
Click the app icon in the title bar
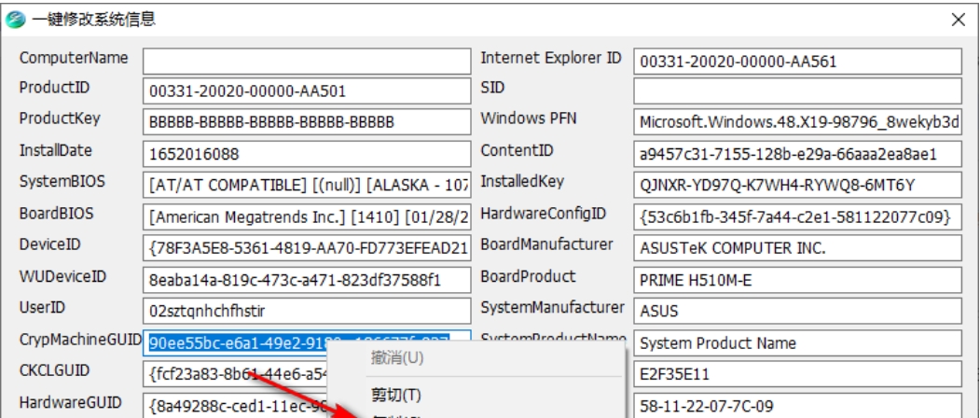coord(12,19)
